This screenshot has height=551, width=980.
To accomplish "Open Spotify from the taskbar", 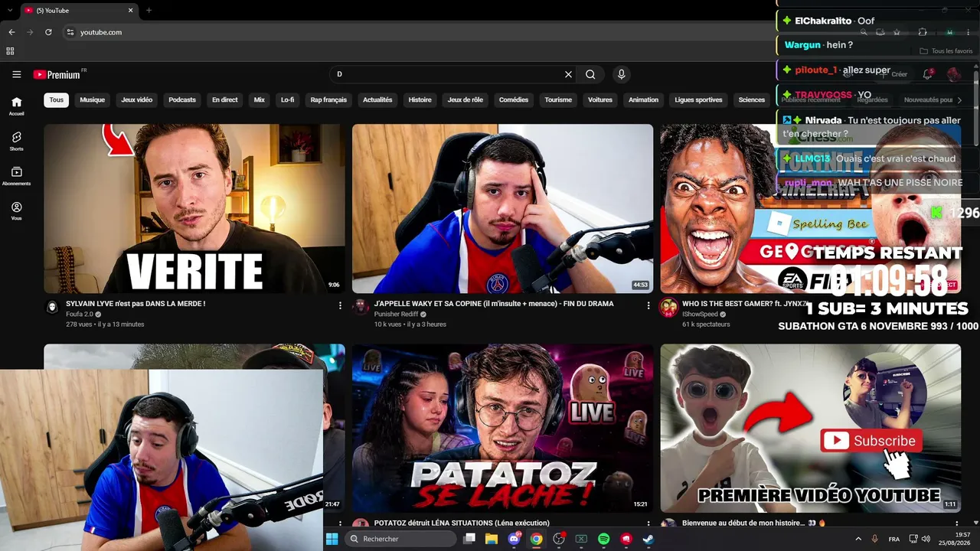I will (x=603, y=539).
